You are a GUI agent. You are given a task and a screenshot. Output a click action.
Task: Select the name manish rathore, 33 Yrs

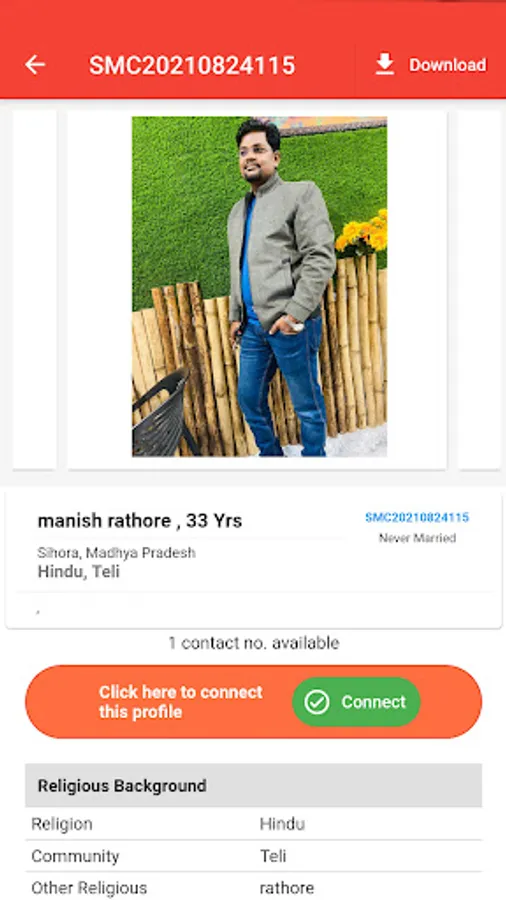tap(139, 521)
